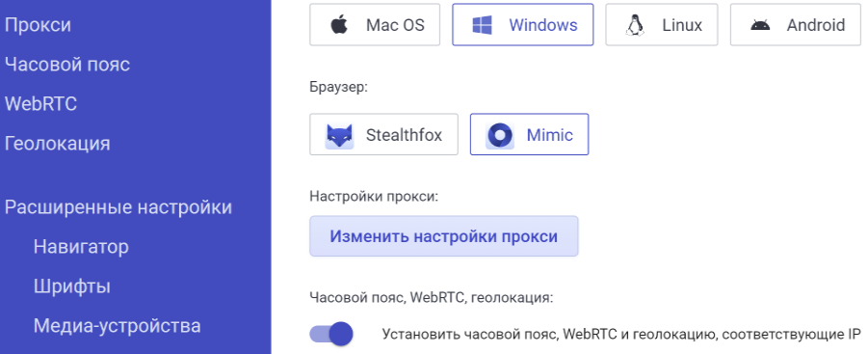The width and height of the screenshot is (868, 354).
Task: Pick the Stealthfox browser name text
Action: pos(404,135)
